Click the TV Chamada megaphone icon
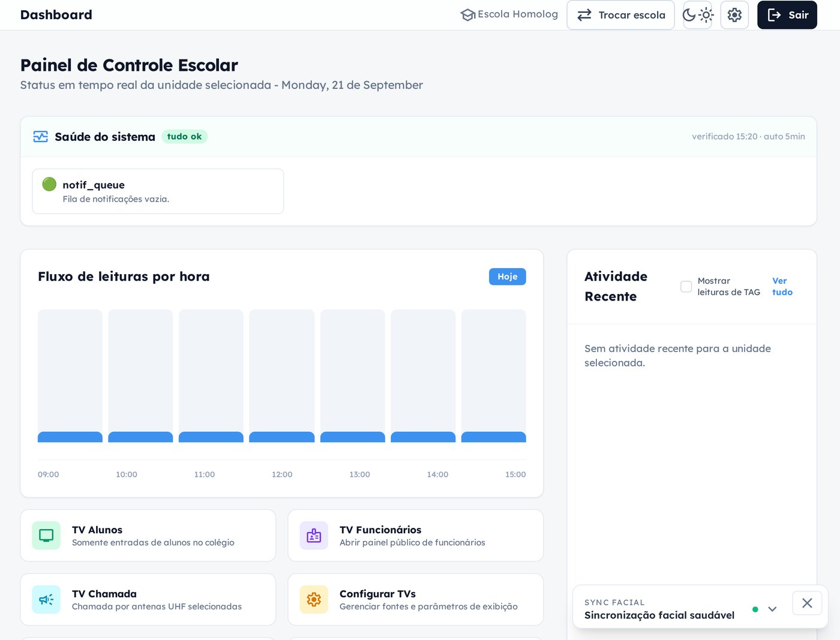 46,600
